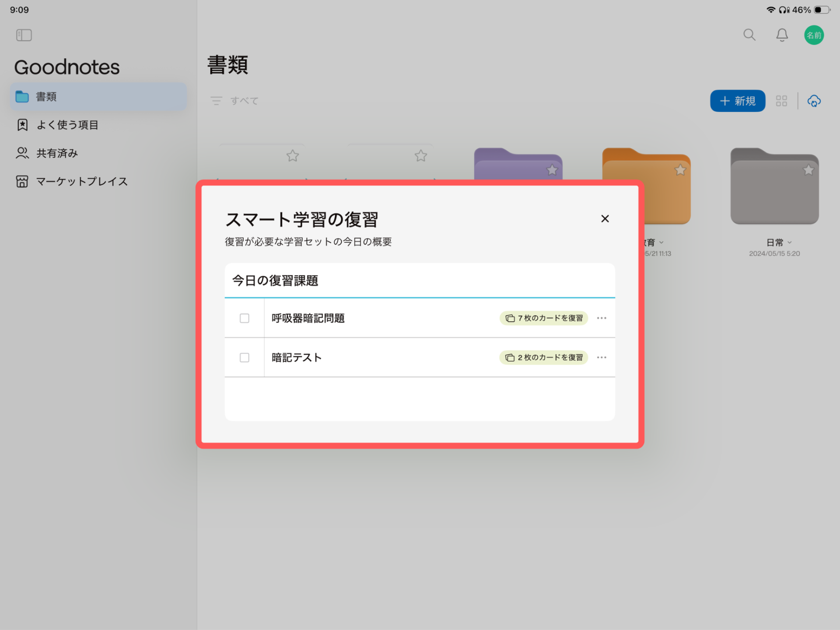Select よく使う項目 in sidebar
This screenshot has height=630, width=840.
click(x=67, y=125)
